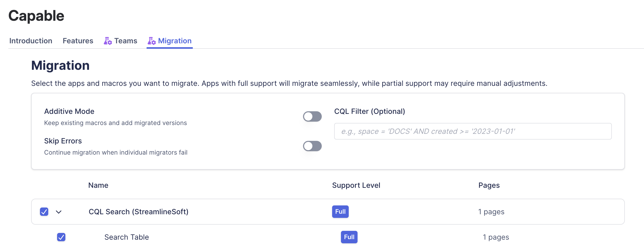Viewport: 644px width, 249px height.
Task: Click the Capable app title
Action: point(36,16)
